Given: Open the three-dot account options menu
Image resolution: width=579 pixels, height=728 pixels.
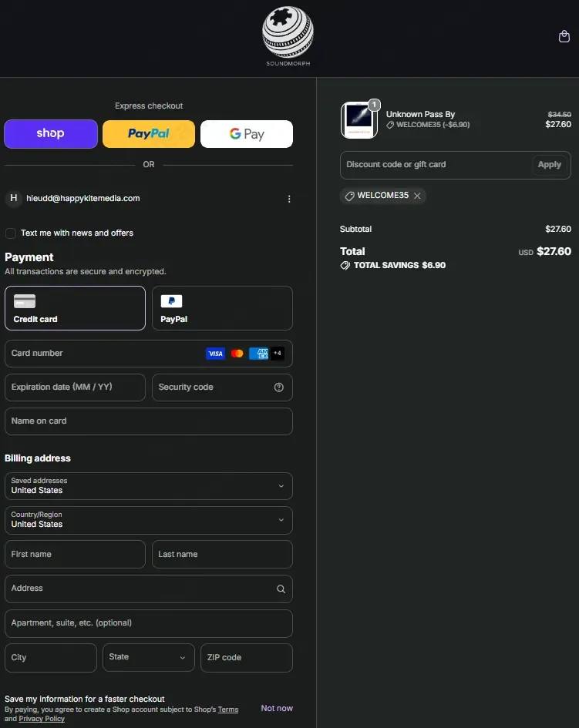Looking at the screenshot, I should point(289,199).
